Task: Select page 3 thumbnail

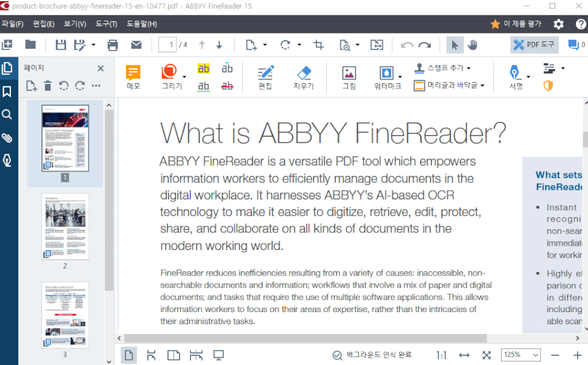Action: [65, 315]
